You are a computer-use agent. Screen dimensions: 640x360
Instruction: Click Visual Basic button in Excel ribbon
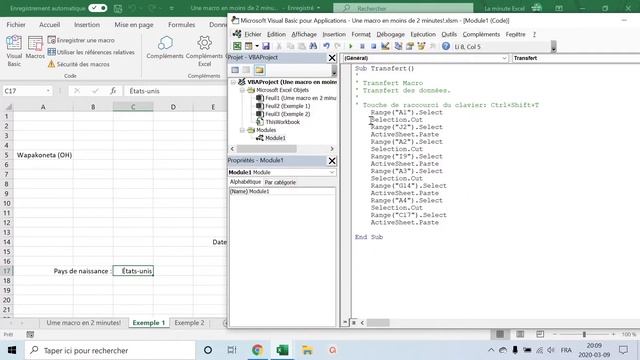pyautogui.click(x=14, y=51)
